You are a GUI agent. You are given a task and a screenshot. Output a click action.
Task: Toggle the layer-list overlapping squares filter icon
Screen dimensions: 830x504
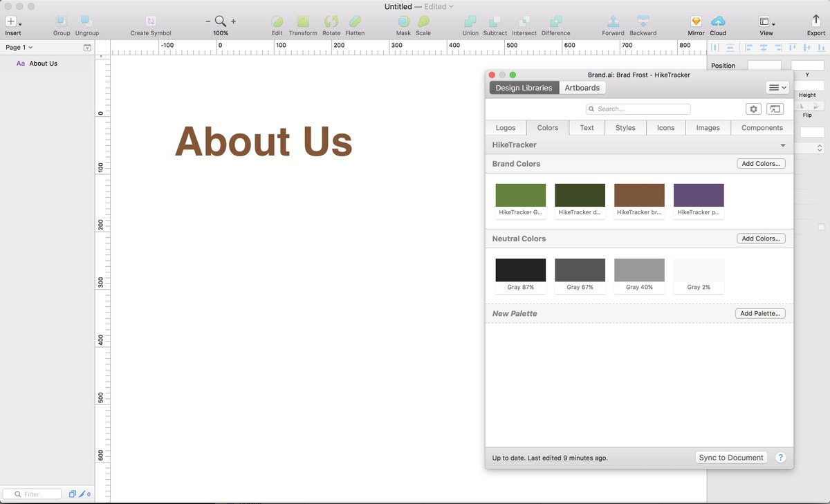pos(73,494)
